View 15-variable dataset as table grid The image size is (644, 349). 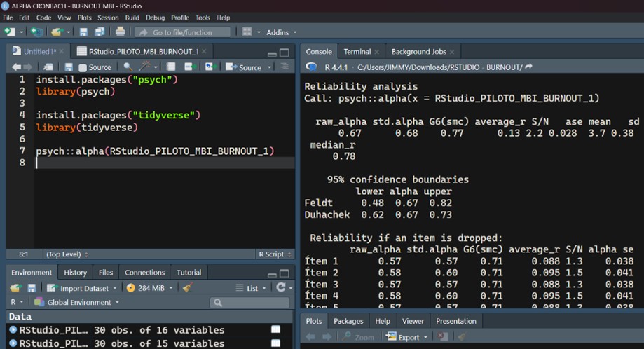point(275,343)
